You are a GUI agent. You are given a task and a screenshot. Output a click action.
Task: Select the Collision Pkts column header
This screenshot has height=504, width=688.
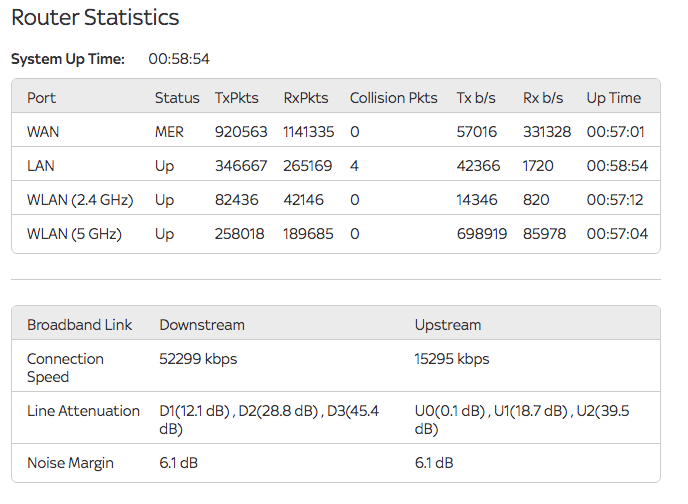coord(393,98)
